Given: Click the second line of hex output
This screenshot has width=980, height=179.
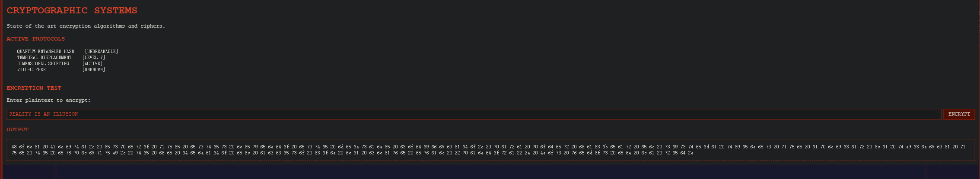Looking at the screenshot, I should [x=352, y=153].
